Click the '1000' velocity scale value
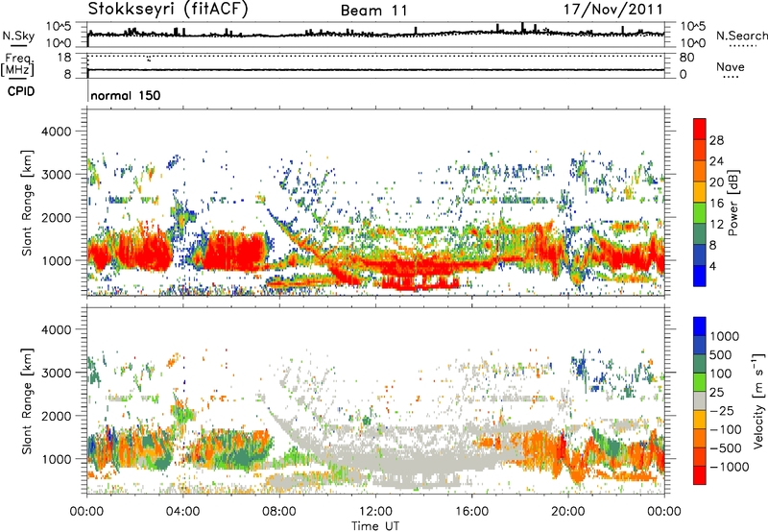This screenshot has width=768, height=532. pyautogui.click(x=725, y=336)
